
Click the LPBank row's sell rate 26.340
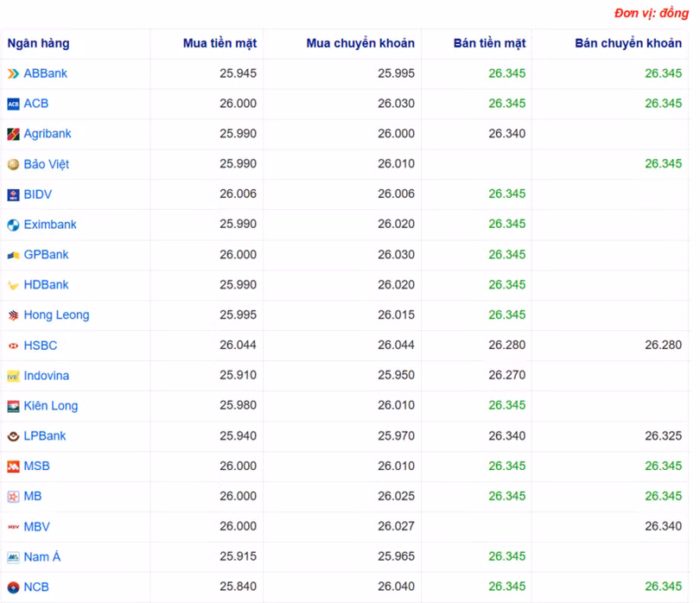click(x=509, y=436)
